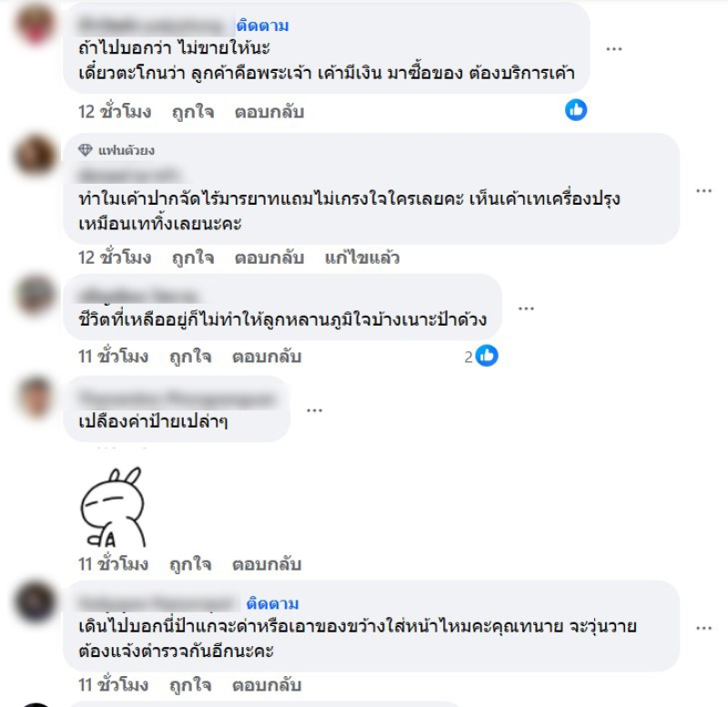Open three-dot menu for the คุณทนาย comment
This screenshot has width=728, height=707.
coord(703,628)
